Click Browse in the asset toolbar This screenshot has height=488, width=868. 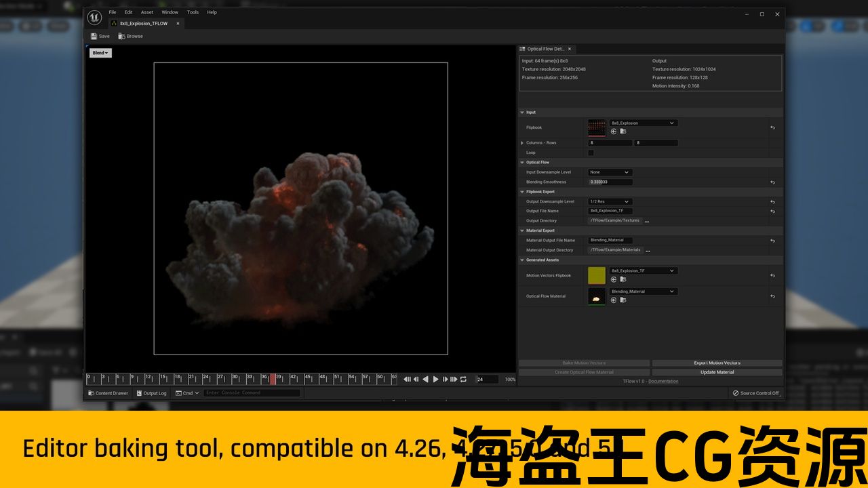click(130, 36)
